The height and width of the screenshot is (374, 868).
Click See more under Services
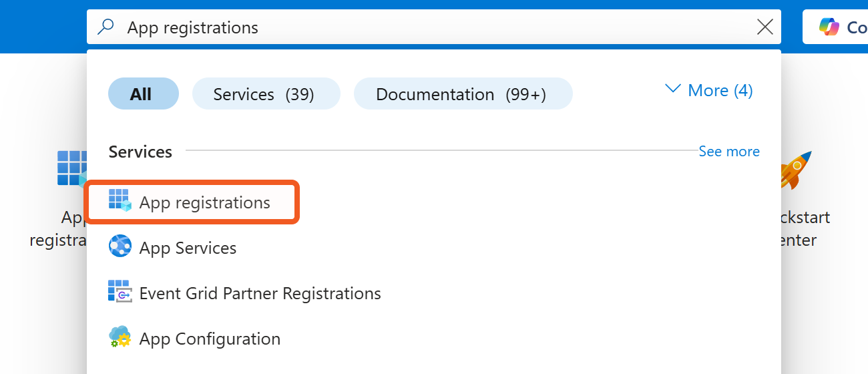pos(728,152)
